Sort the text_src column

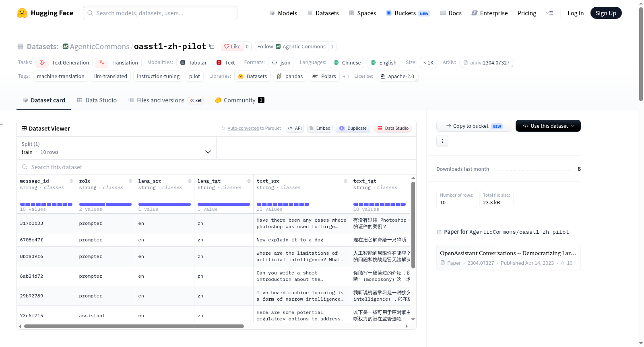click(x=345, y=181)
